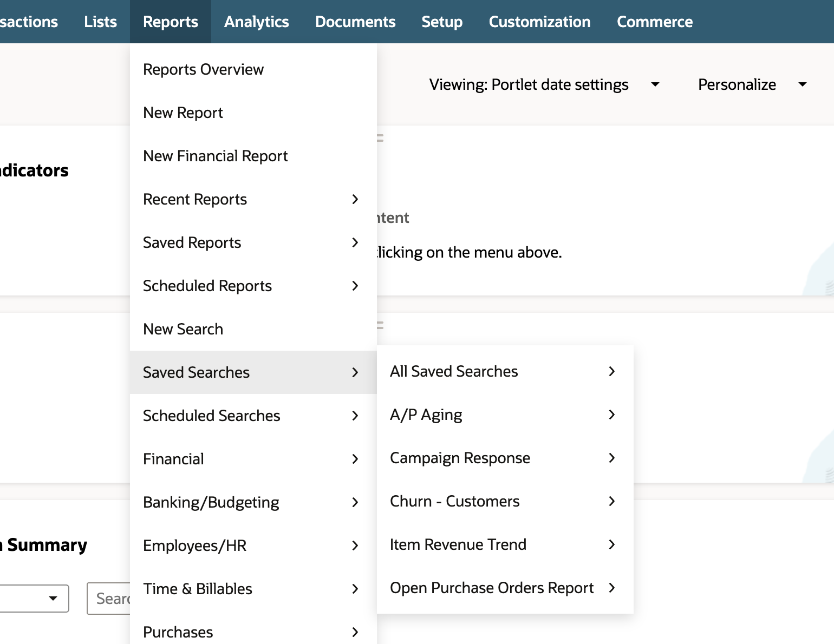Open the Commerce menu
Image resolution: width=834 pixels, height=644 pixels.
click(655, 22)
